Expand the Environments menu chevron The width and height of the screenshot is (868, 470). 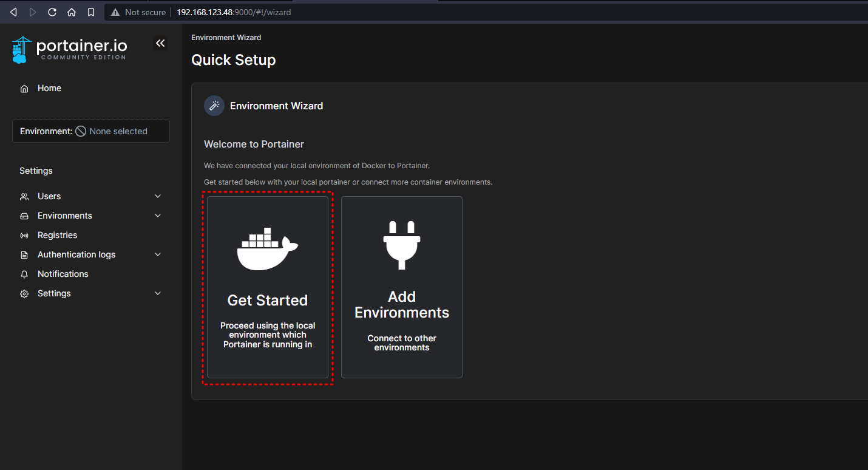tap(158, 216)
